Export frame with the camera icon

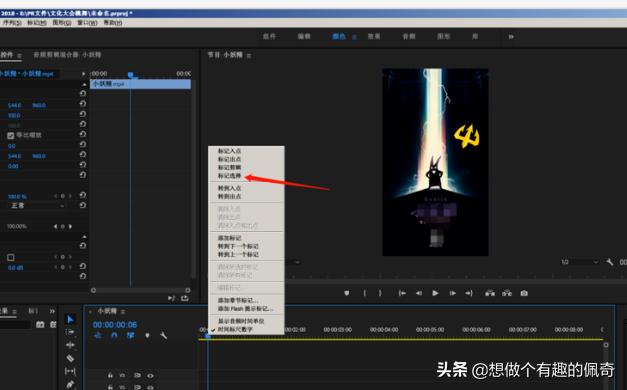(x=524, y=293)
